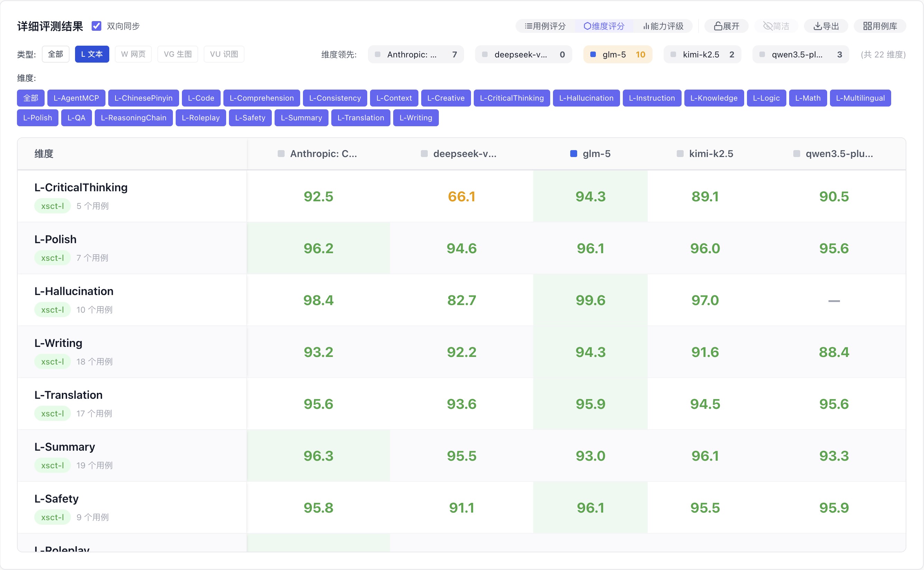Click the qwen3.5-plus column header square icon
Image resolution: width=924 pixels, height=570 pixels.
pyautogui.click(x=797, y=154)
